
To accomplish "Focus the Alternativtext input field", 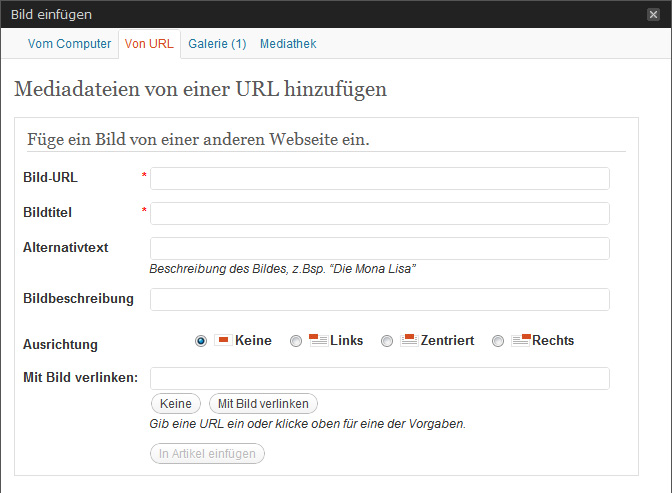I will tap(379, 248).
